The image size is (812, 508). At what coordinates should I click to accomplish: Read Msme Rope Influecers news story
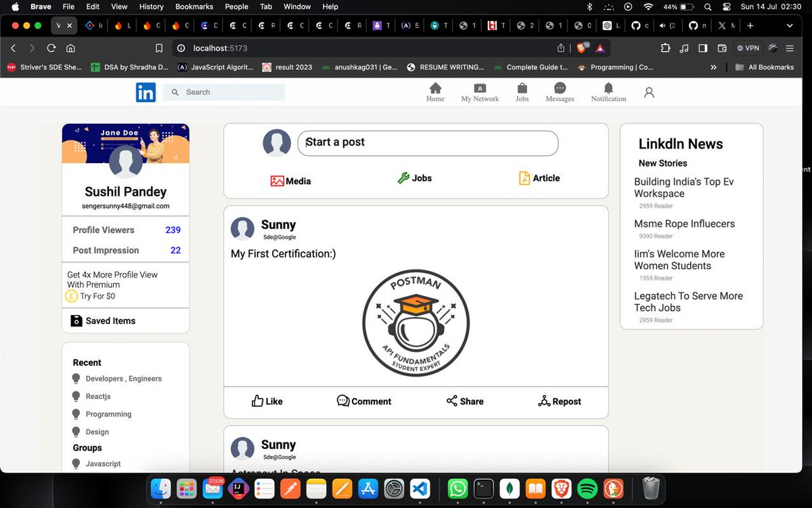pos(684,224)
